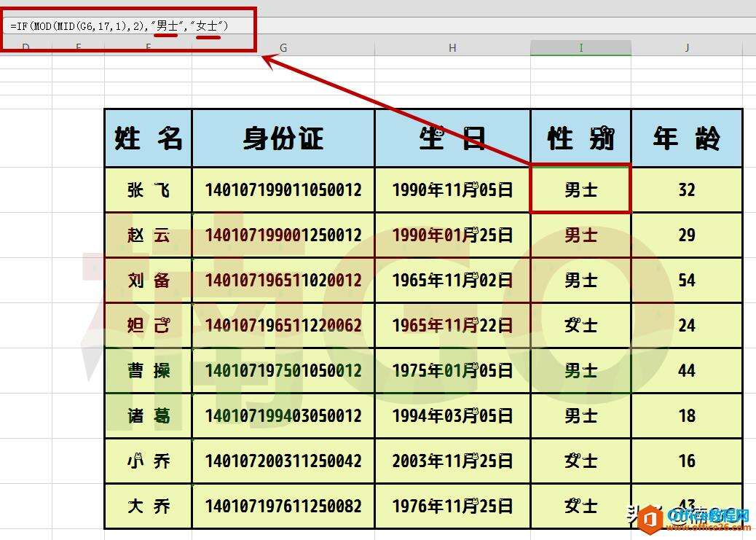Select the 男士 cell in 张飞's row
The image size is (756, 540).
[x=580, y=189]
